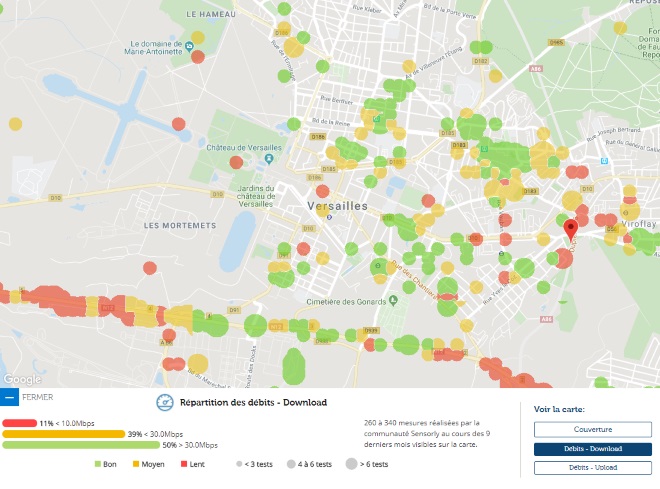Viewport: 660px width, 489px height.
Task: Select the Débits - Download map button
Action: click(x=593, y=449)
